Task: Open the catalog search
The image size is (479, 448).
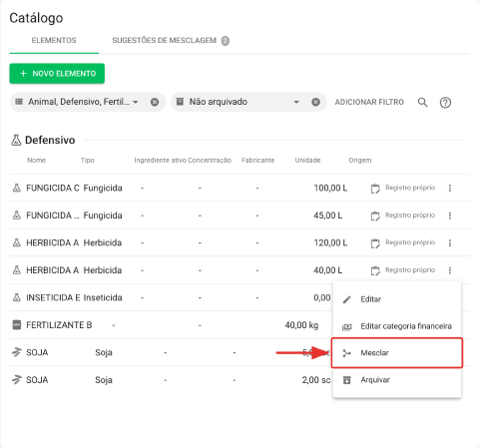Action: click(x=423, y=103)
